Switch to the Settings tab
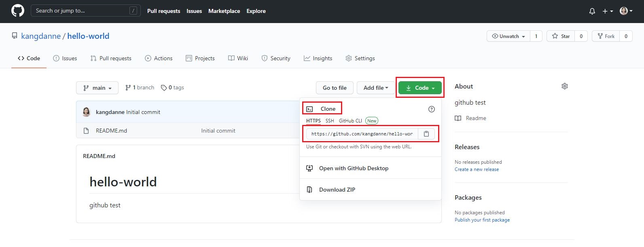 point(360,58)
